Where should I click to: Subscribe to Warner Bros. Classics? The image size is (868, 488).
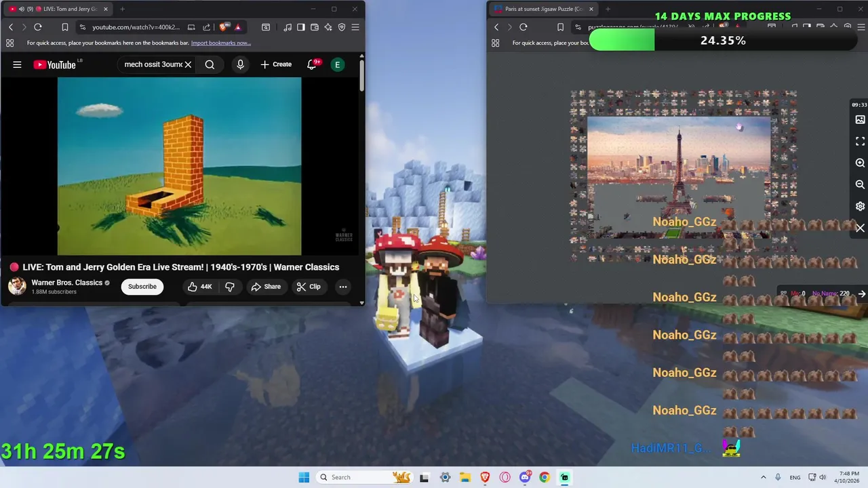[x=142, y=286]
